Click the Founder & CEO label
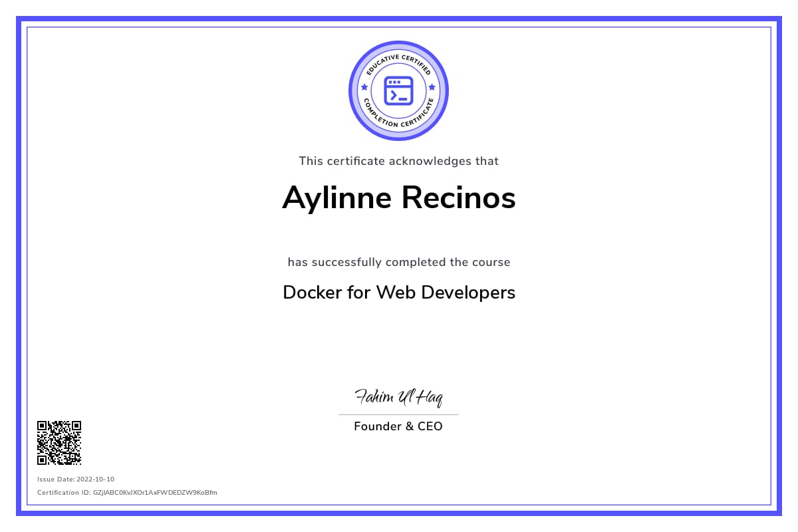The height and width of the screenshot is (532, 798). (398, 426)
